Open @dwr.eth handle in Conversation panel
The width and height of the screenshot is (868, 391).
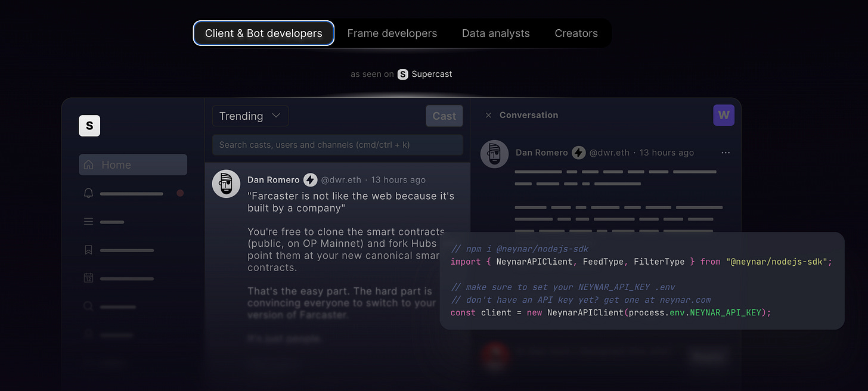click(610, 153)
